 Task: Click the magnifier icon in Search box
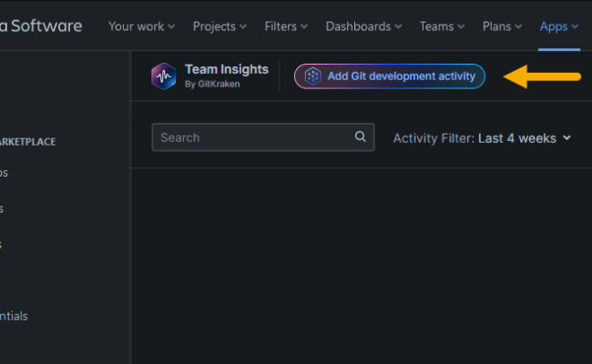pos(360,136)
